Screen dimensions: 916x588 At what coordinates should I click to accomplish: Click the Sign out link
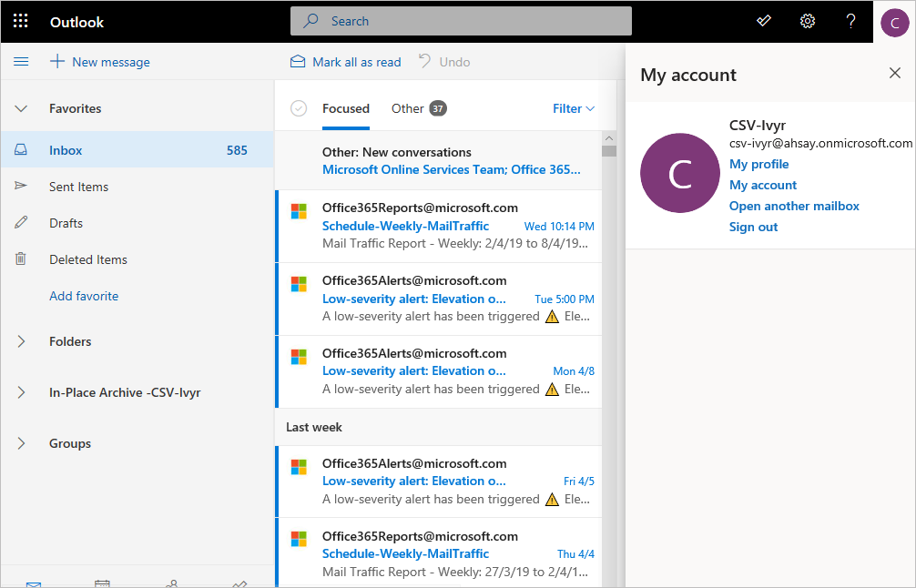pos(753,227)
